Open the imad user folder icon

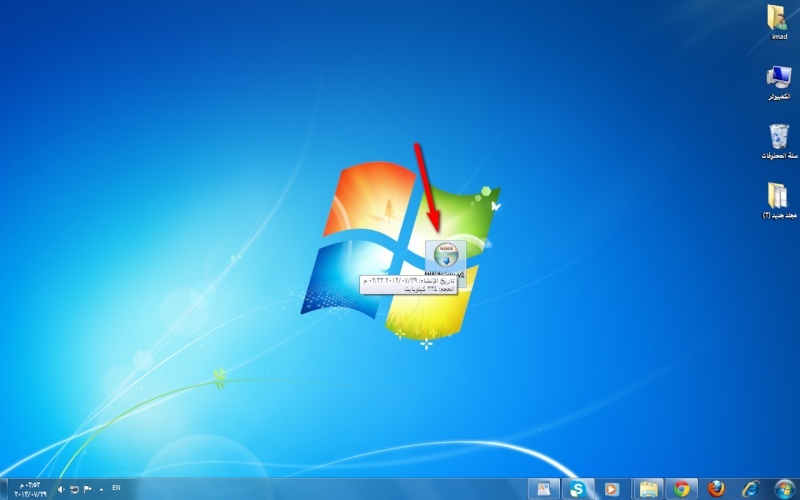click(x=778, y=21)
